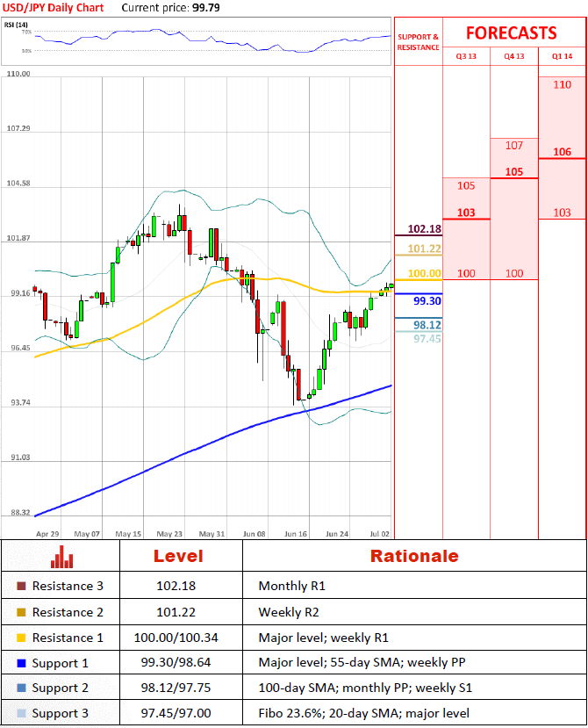588x728 pixels.
Task: Click the FORECASTS heading
Action: [512, 33]
